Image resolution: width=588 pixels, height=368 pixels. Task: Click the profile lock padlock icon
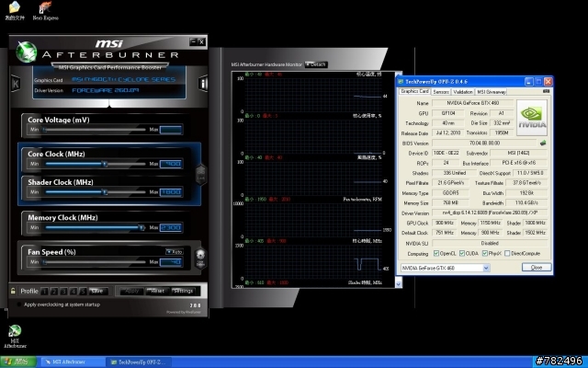(x=13, y=291)
